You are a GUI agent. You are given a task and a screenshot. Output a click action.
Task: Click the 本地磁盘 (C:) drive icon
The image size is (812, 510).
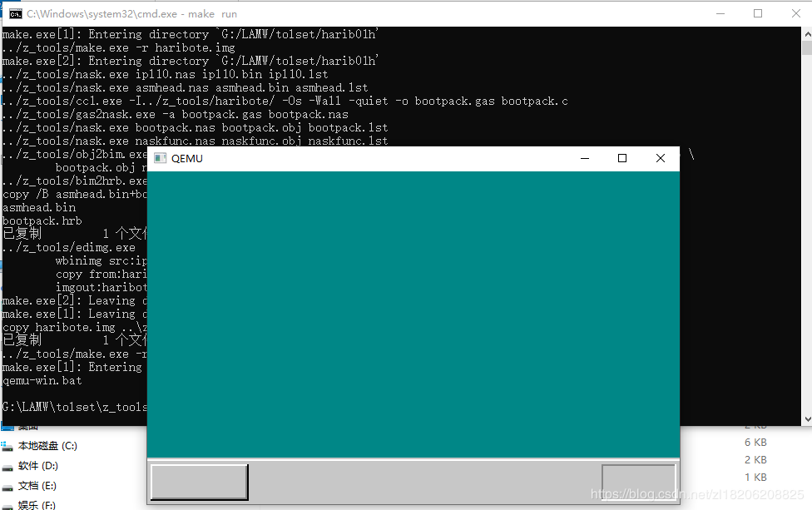tap(7, 446)
